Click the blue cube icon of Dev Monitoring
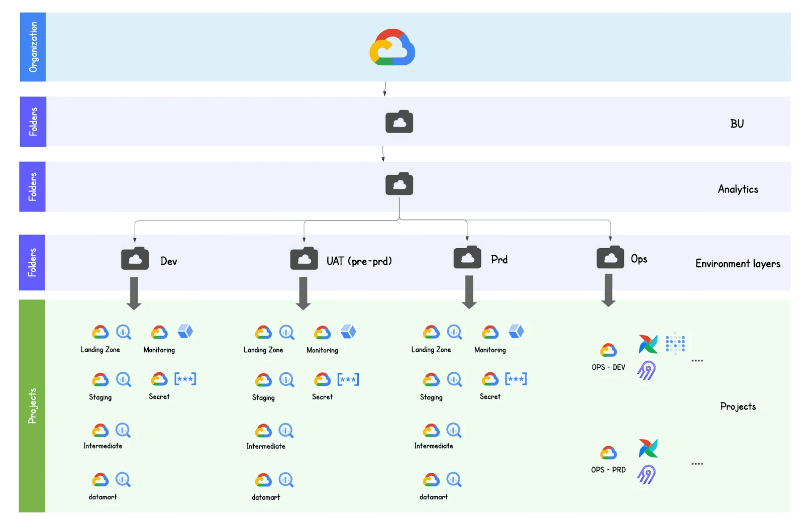The width and height of the screenshot is (804, 532). (x=185, y=332)
